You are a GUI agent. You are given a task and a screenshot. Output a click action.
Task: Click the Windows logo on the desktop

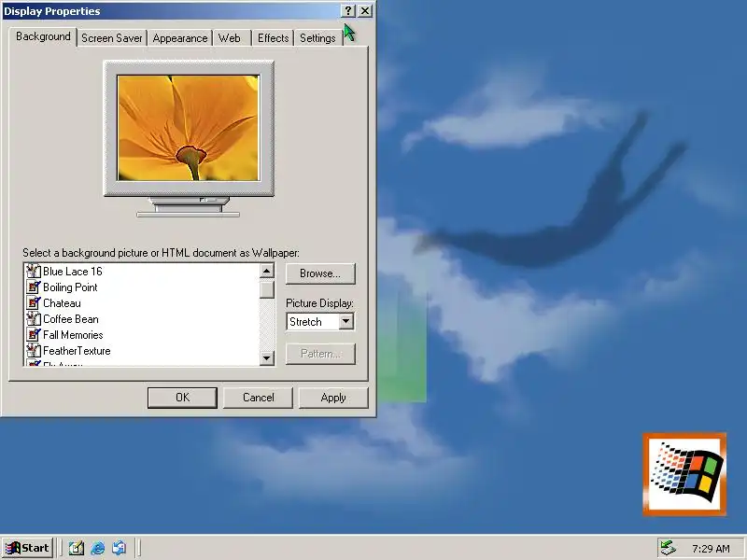point(684,474)
